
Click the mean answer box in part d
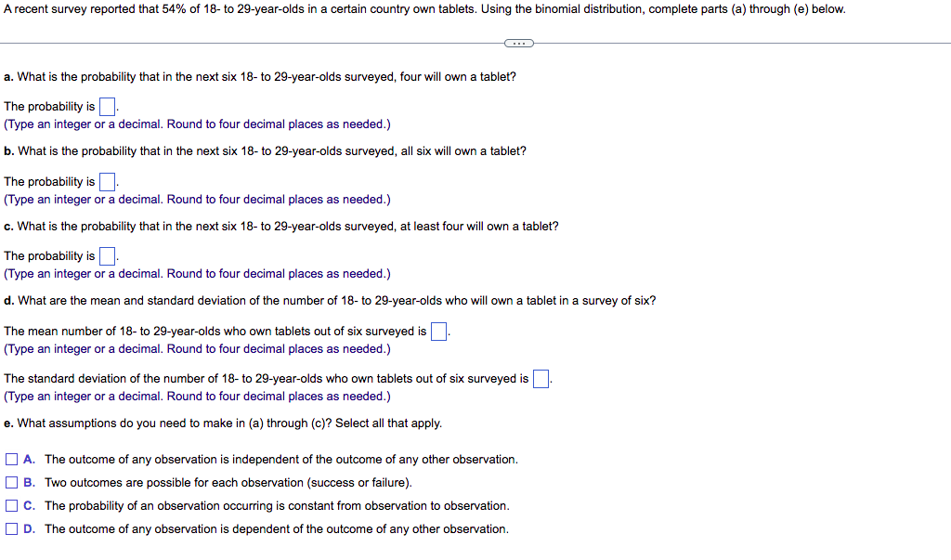point(437,330)
